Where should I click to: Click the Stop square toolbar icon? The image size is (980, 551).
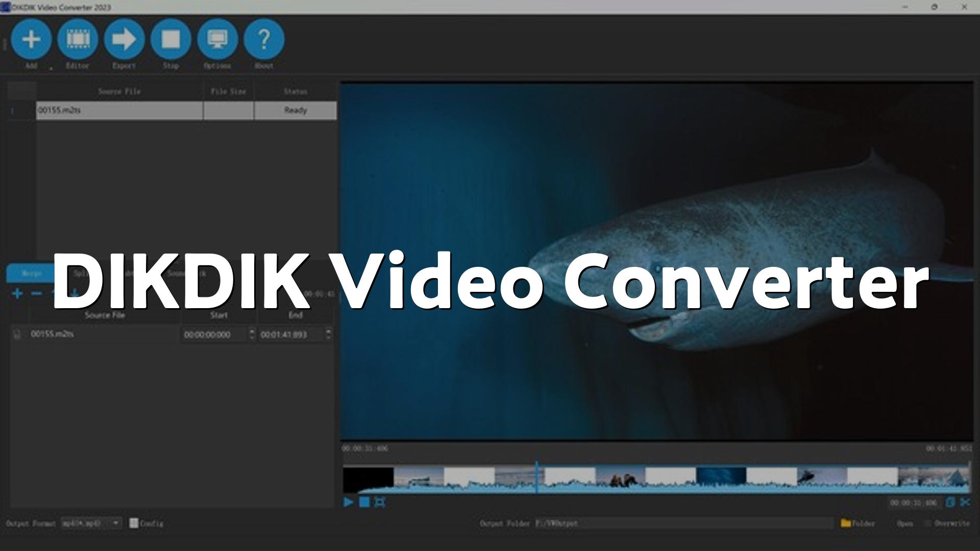pyautogui.click(x=170, y=39)
